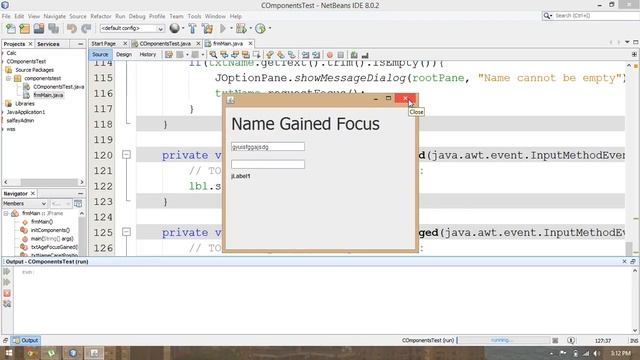Click the Navigator filter icon beside Members
Image resolution: width=640 pixels, height=360 pixels.
pos(78,203)
